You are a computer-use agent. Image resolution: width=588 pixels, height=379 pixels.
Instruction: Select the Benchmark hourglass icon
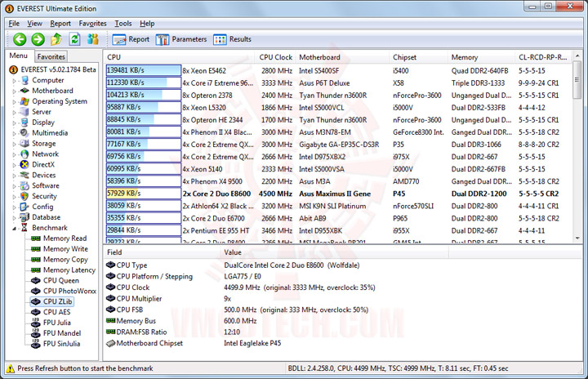[x=24, y=227]
